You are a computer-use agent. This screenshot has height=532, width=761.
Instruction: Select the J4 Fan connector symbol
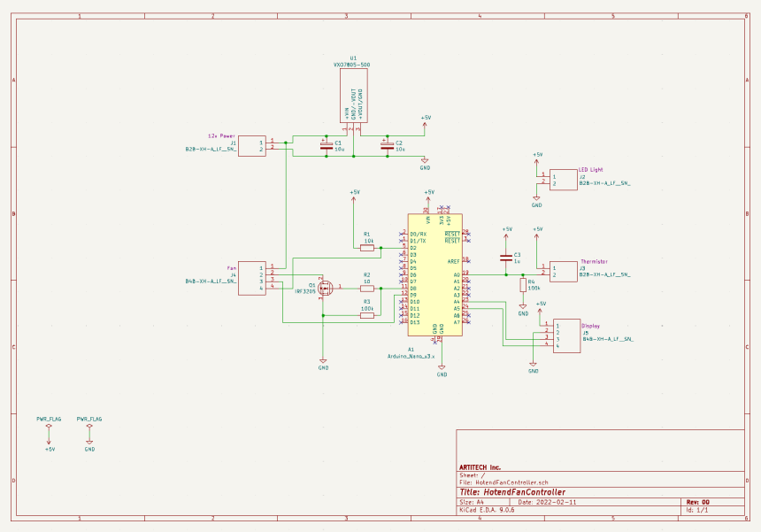tap(251, 277)
